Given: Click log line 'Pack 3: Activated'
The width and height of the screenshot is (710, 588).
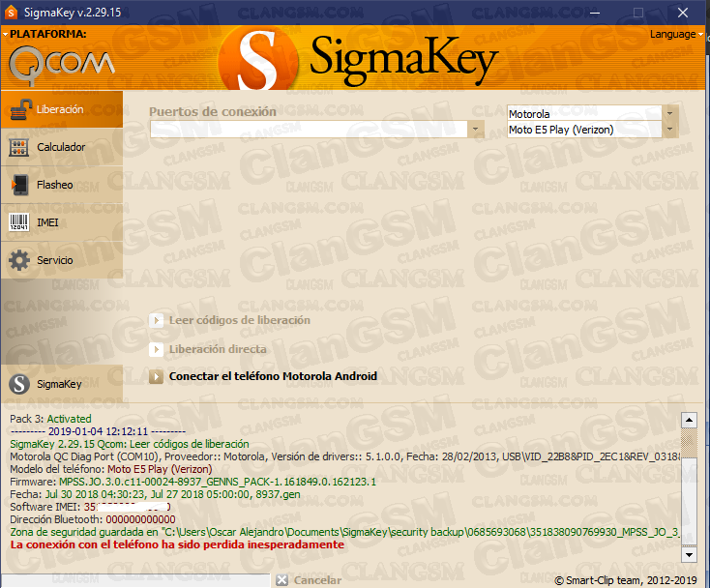Looking at the screenshot, I should (50, 419).
